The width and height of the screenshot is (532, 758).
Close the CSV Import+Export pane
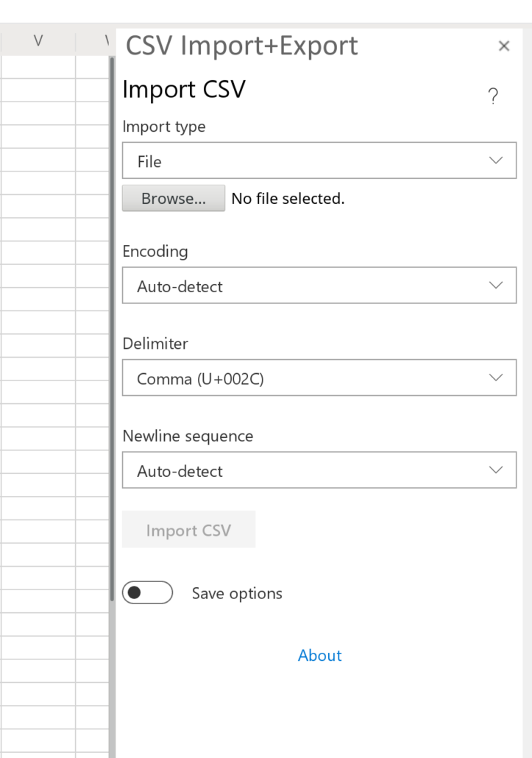coord(504,46)
